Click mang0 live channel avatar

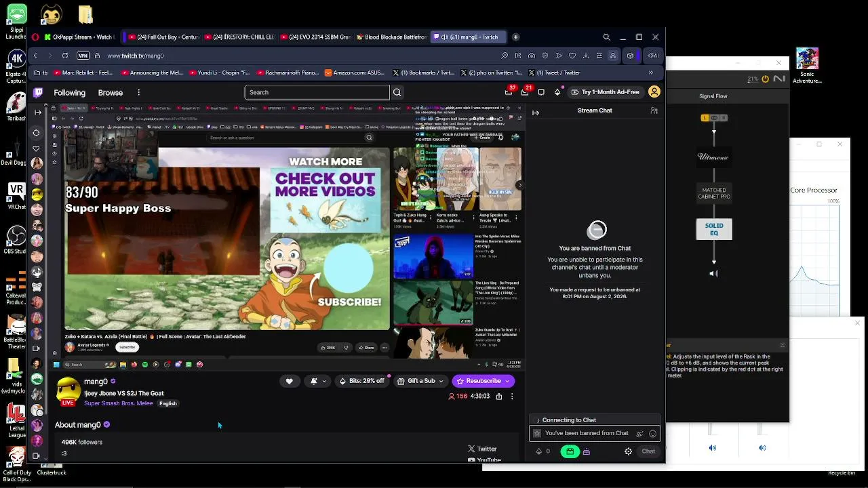[x=68, y=391]
